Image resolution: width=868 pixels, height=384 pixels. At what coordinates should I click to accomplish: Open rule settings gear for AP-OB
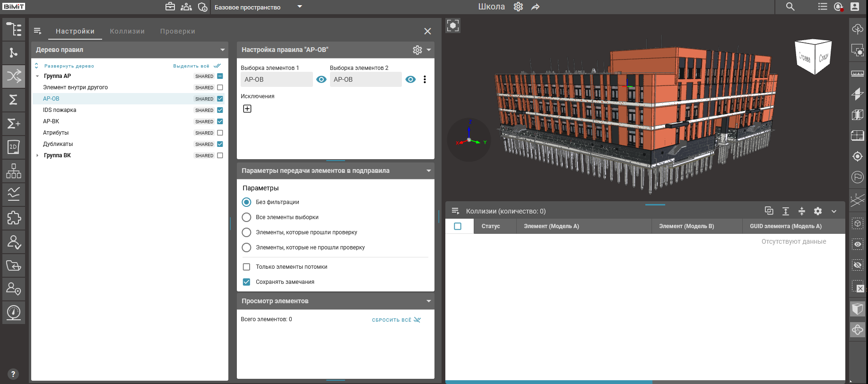417,50
